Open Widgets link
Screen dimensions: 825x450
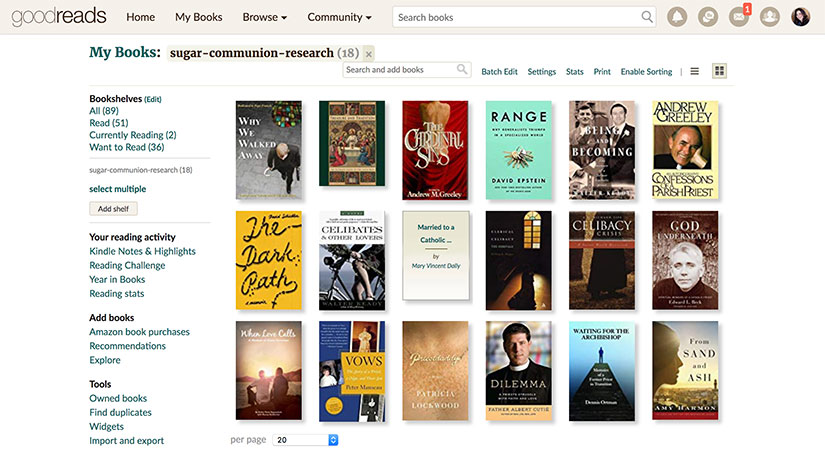106,426
